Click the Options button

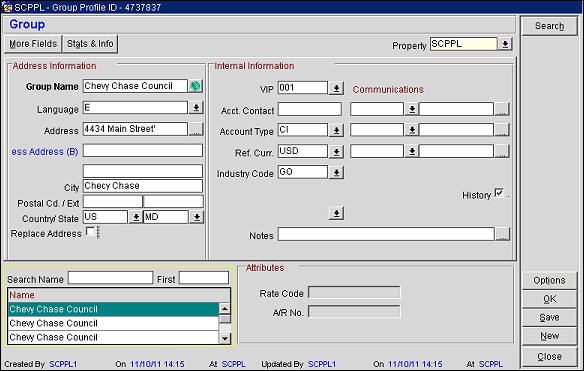[549, 280]
